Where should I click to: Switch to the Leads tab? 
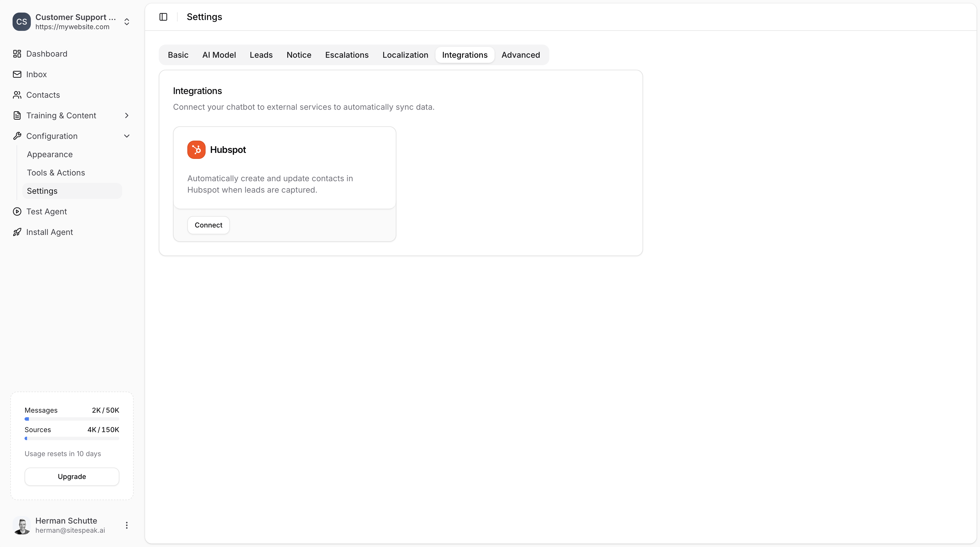[x=261, y=55]
